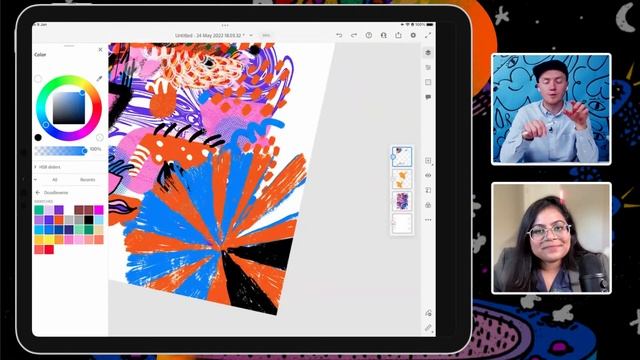Click the hue handle on the color wheel ring
This screenshot has width=640, height=360.
tap(46, 124)
